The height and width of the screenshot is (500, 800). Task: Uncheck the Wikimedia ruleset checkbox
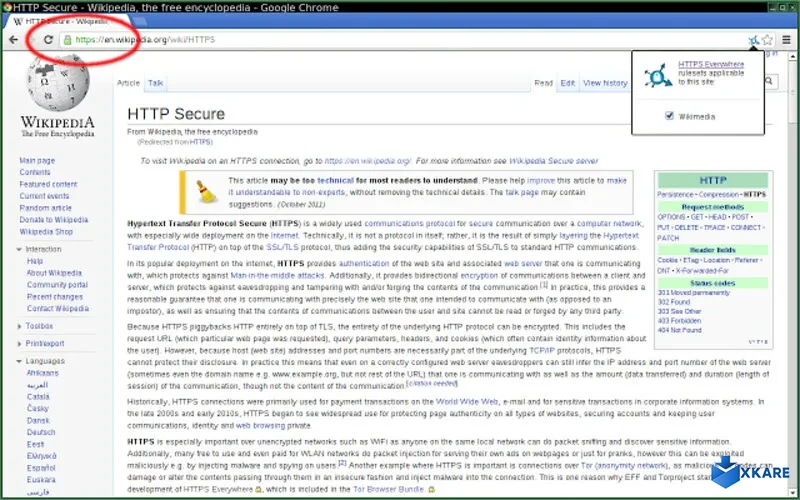point(669,116)
